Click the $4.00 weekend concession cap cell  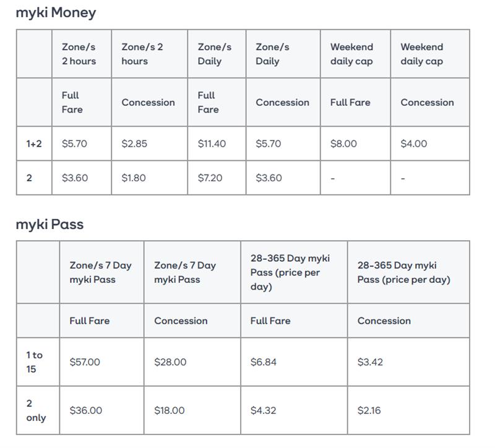pyautogui.click(x=413, y=144)
